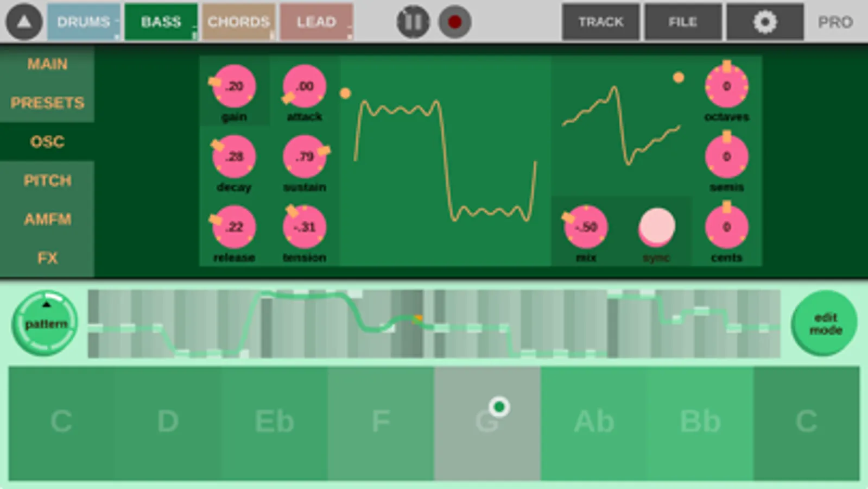Click the PRO upgrade link
868x489 pixels.
[835, 22]
